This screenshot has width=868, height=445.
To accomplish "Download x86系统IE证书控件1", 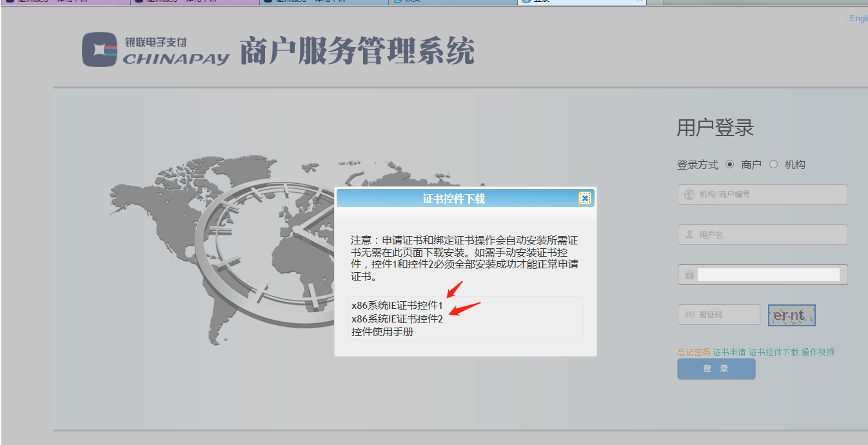I will pyautogui.click(x=397, y=306).
